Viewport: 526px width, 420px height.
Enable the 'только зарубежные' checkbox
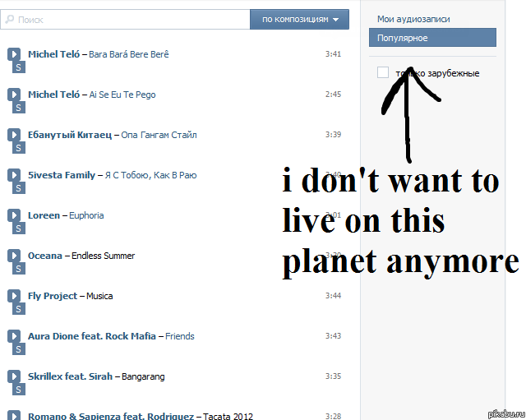click(383, 73)
